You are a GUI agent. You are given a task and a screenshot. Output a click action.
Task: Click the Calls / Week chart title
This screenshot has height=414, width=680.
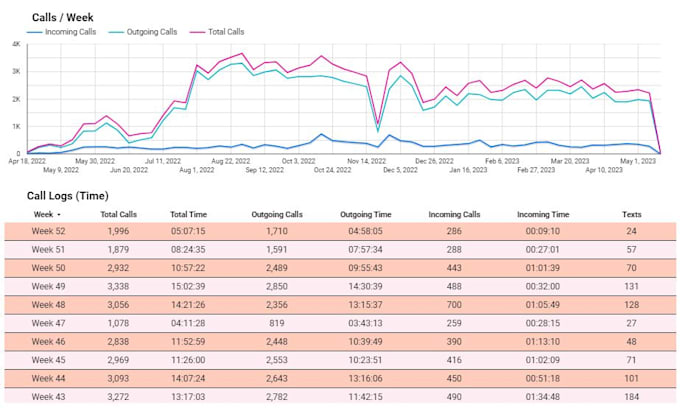pyautogui.click(x=63, y=17)
